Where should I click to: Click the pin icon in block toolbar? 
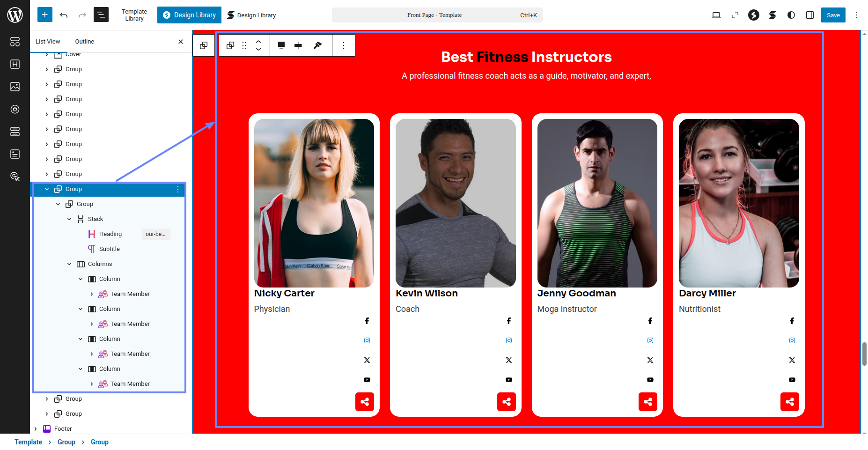click(318, 45)
